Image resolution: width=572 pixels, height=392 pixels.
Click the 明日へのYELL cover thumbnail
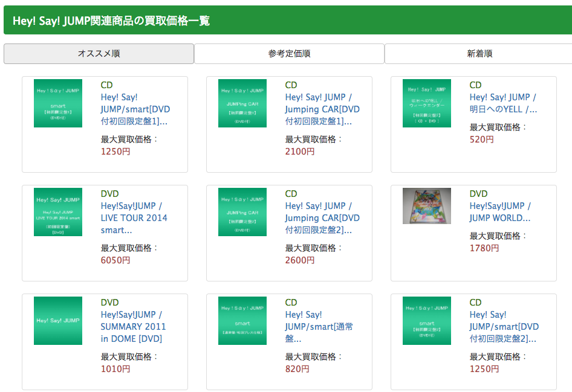(427, 103)
